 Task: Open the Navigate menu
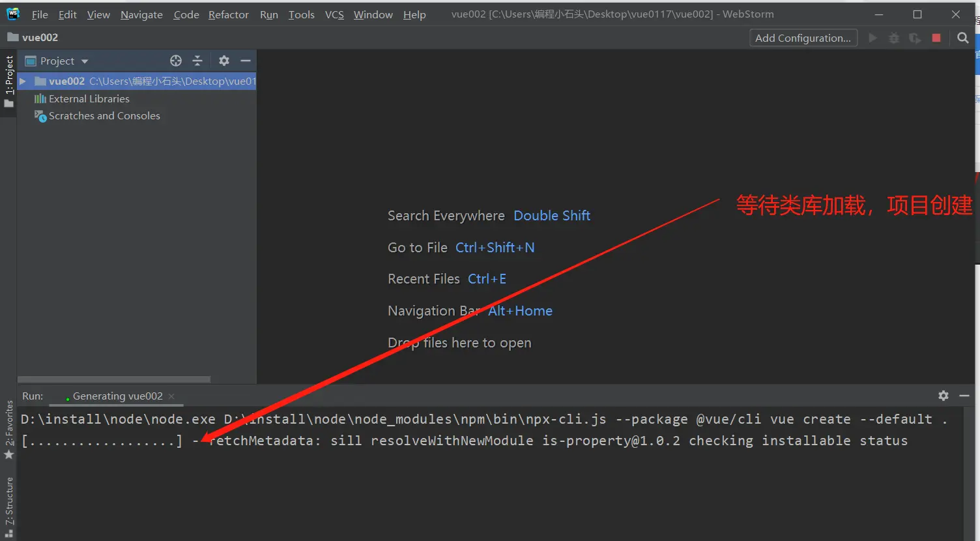click(x=141, y=14)
